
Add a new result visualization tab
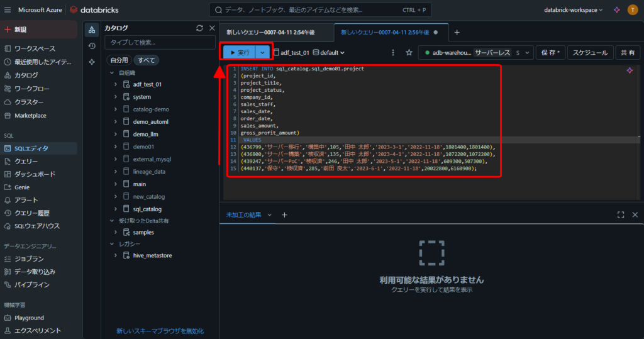coord(284,215)
